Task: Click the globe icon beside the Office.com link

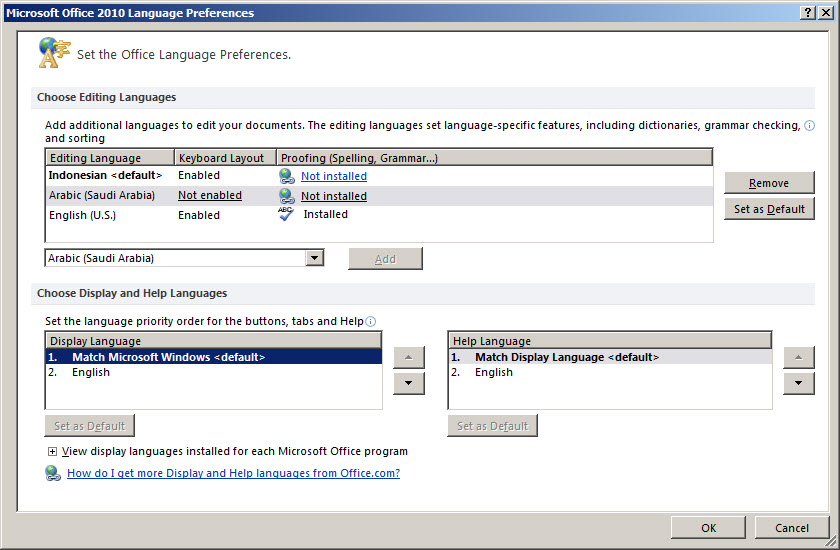Action: 52,473
